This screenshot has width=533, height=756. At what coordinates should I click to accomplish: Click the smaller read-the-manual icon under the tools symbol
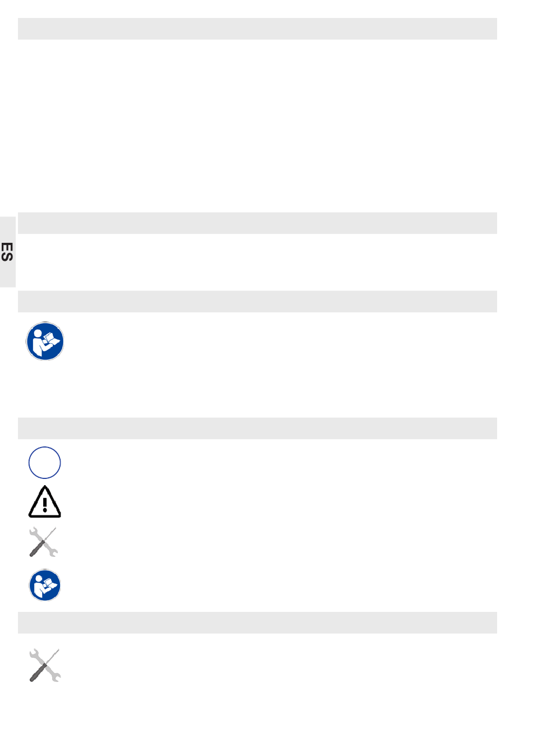(45, 585)
